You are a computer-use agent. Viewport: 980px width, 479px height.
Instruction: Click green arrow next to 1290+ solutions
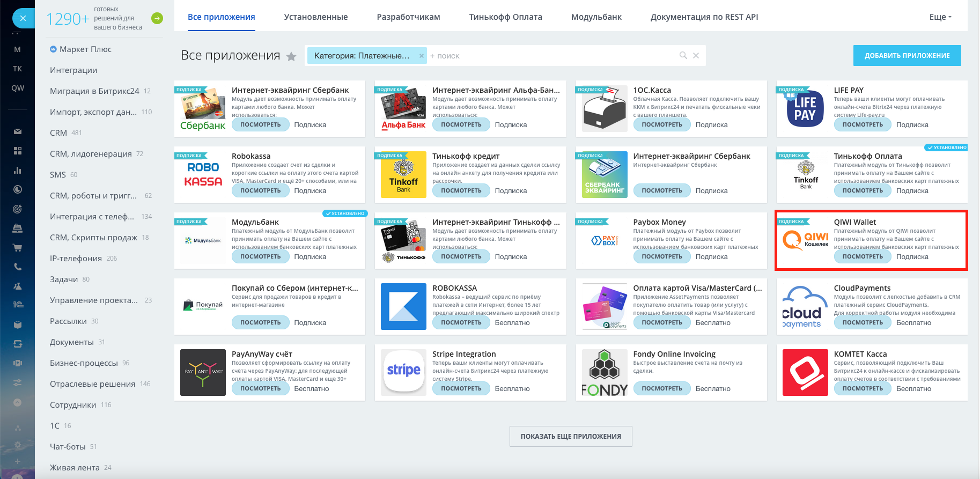tap(157, 18)
